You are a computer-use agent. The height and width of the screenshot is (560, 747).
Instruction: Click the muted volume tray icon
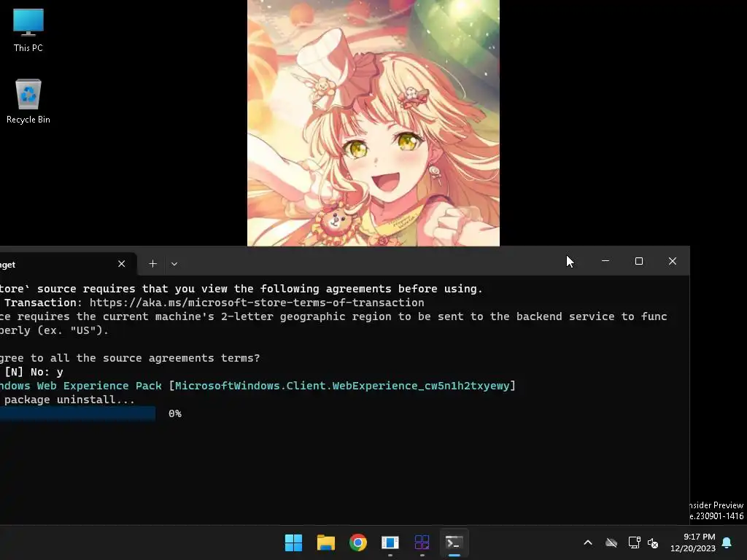(653, 542)
